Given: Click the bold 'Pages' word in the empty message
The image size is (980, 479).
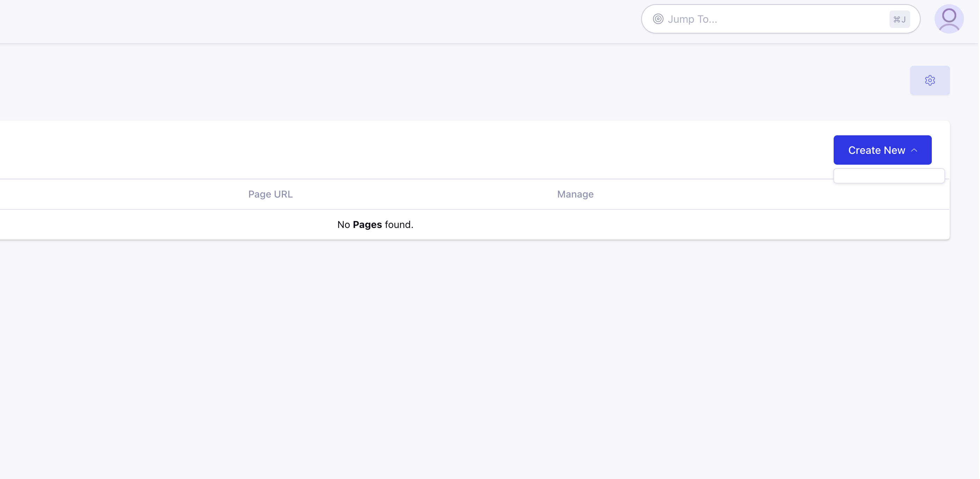Looking at the screenshot, I should pos(367,225).
